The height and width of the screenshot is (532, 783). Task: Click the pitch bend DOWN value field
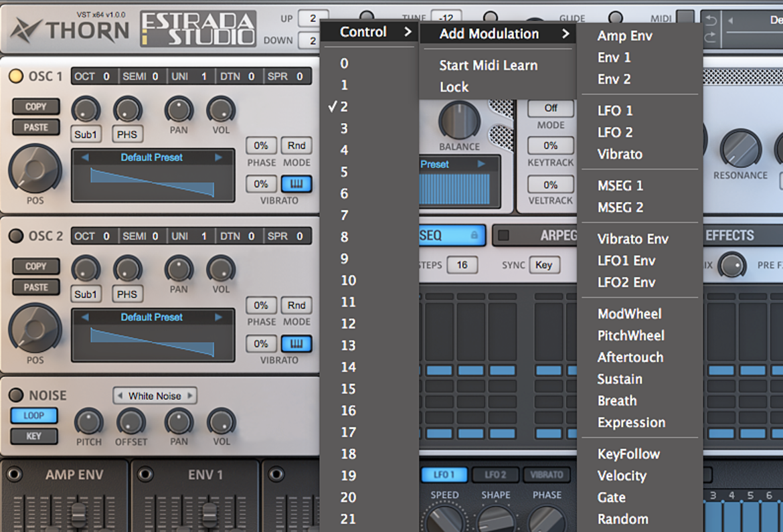coord(311,40)
